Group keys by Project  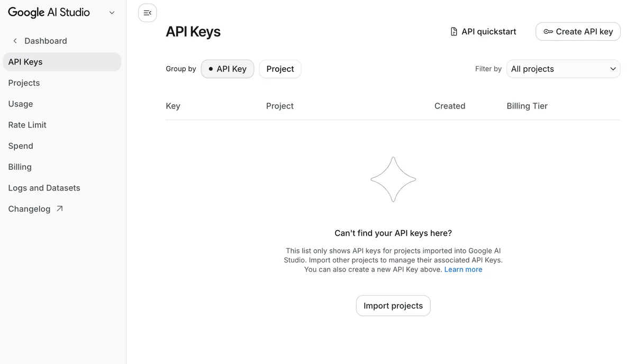tap(280, 69)
